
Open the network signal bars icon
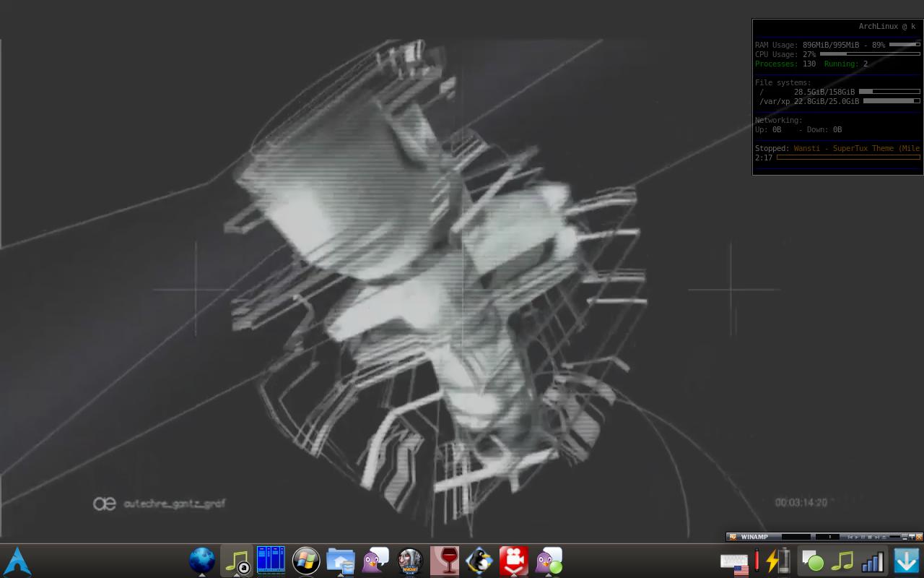pyautogui.click(x=872, y=561)
